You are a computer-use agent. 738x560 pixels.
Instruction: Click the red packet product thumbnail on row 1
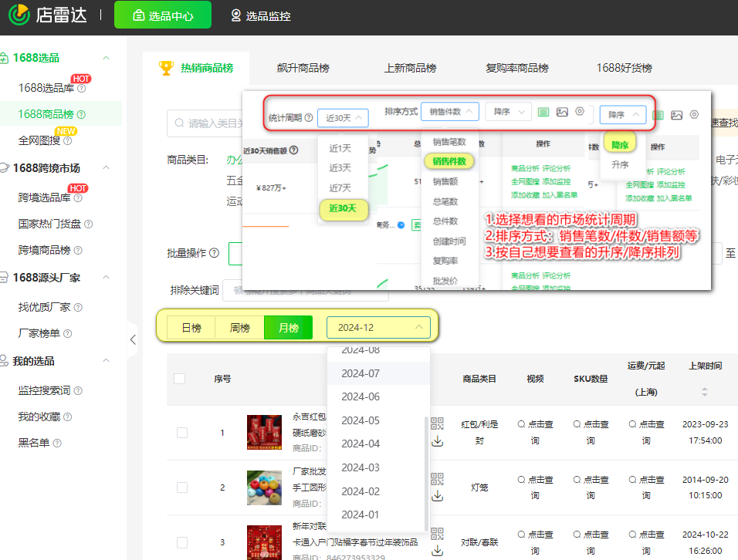pyautogui.click(x=264, y=433)
